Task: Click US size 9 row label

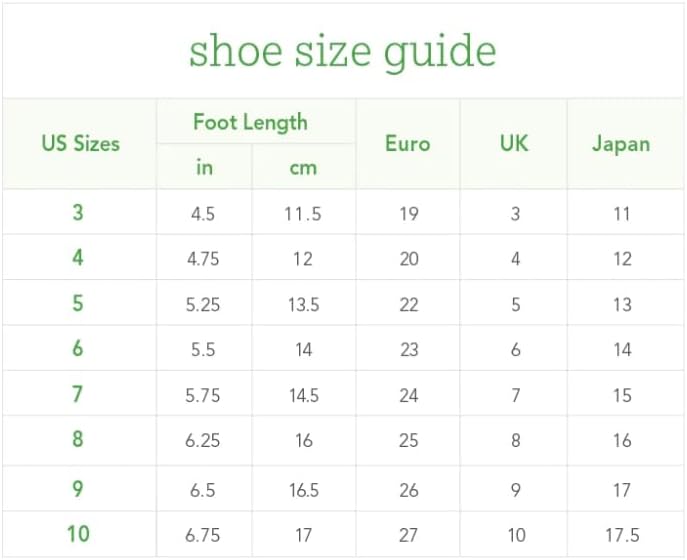Action: (x=78, y=490)
